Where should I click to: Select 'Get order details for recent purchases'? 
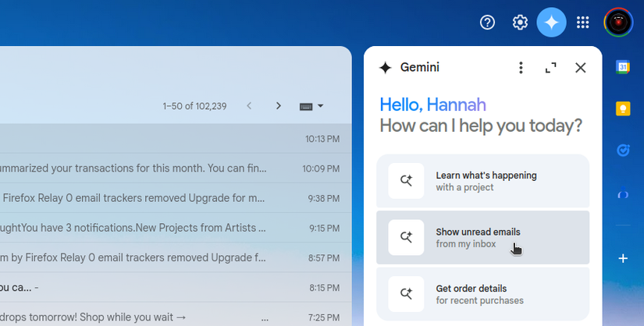click(482, 294)
